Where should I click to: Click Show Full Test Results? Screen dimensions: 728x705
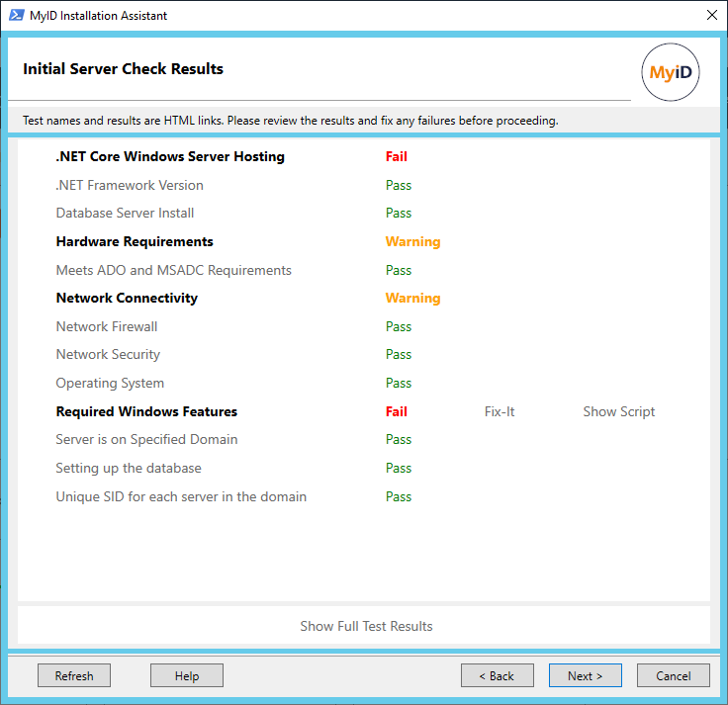pos(366,626)
